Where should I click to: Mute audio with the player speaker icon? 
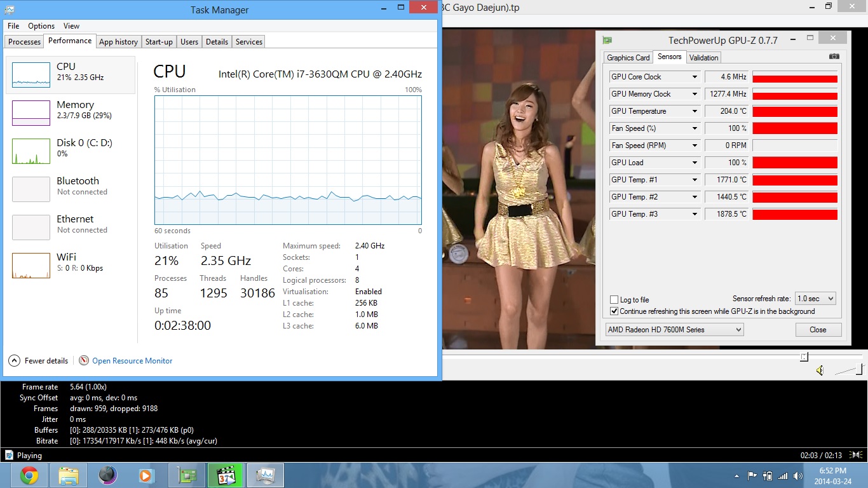820,370
